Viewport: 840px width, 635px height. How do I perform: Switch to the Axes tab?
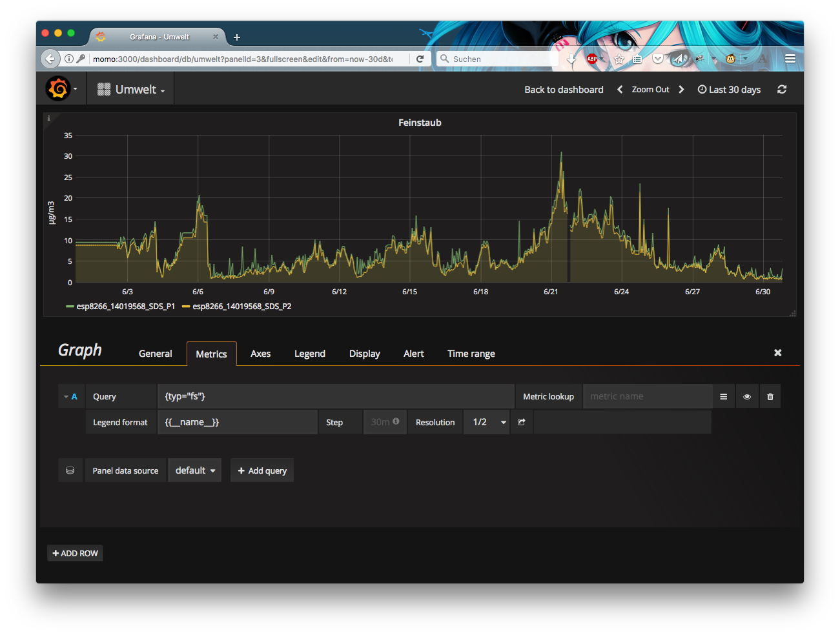point(260,354)
